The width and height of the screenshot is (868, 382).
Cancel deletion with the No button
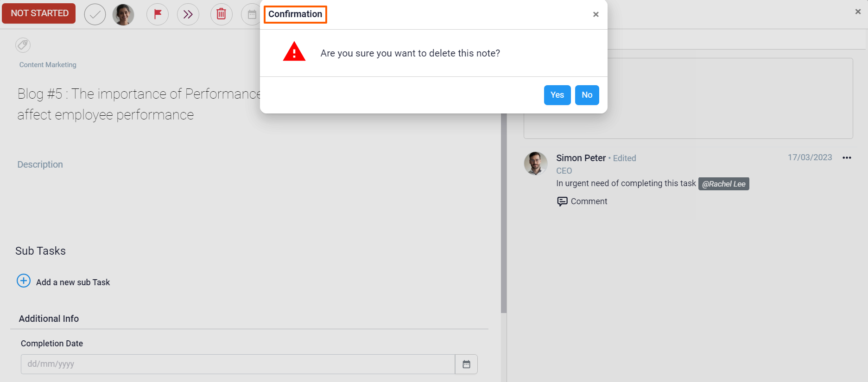(587, 95)
